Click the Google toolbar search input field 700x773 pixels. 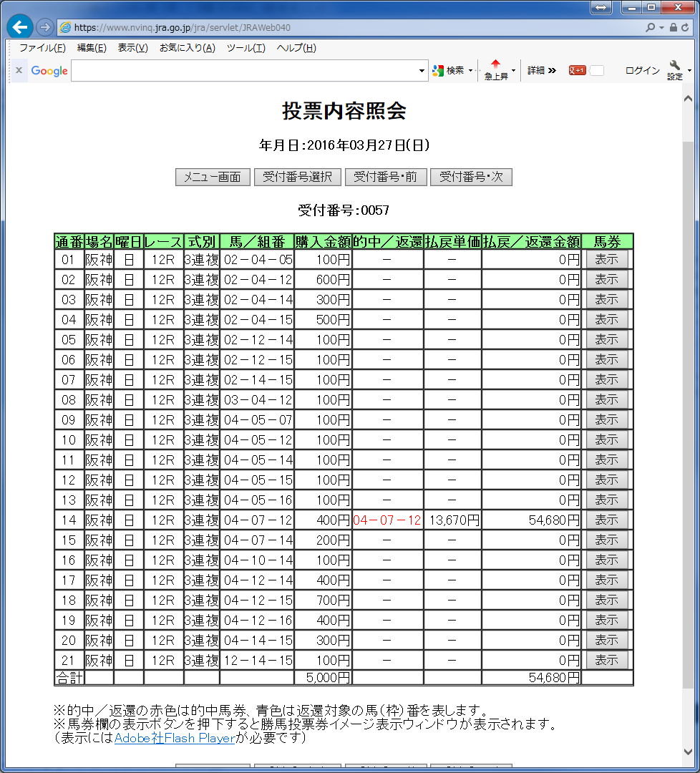pyautogui.click(x=245, y=70)
